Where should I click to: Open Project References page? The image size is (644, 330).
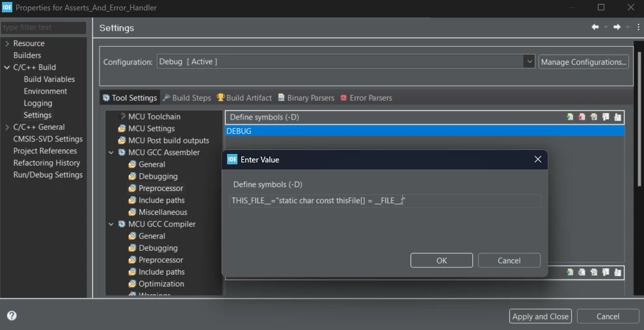click(45, 151)
